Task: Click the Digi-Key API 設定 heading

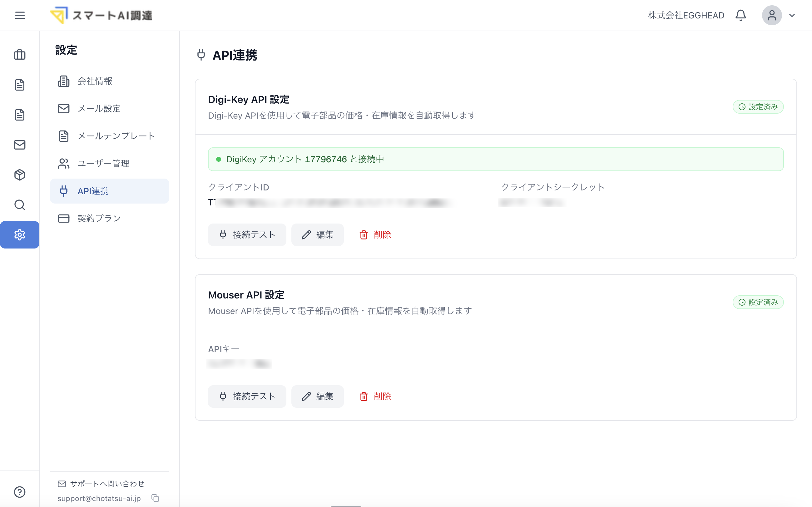Action: (249, 100)
